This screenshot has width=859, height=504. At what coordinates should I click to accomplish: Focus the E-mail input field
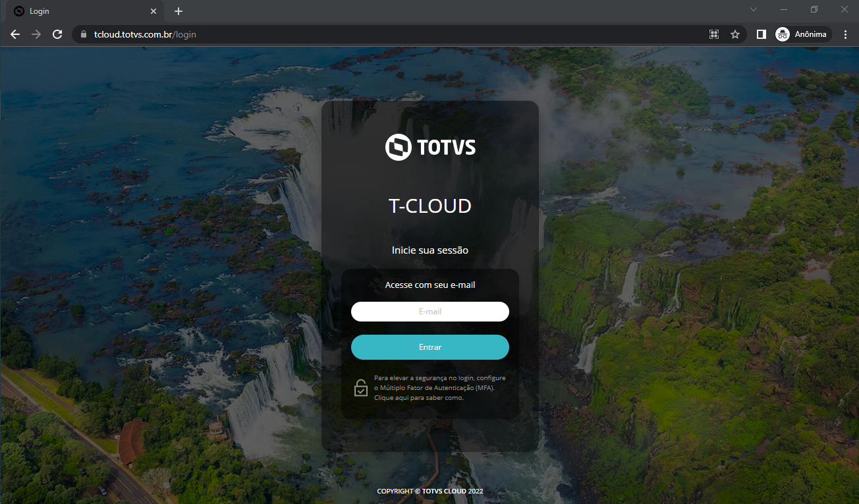pos(430,312)
